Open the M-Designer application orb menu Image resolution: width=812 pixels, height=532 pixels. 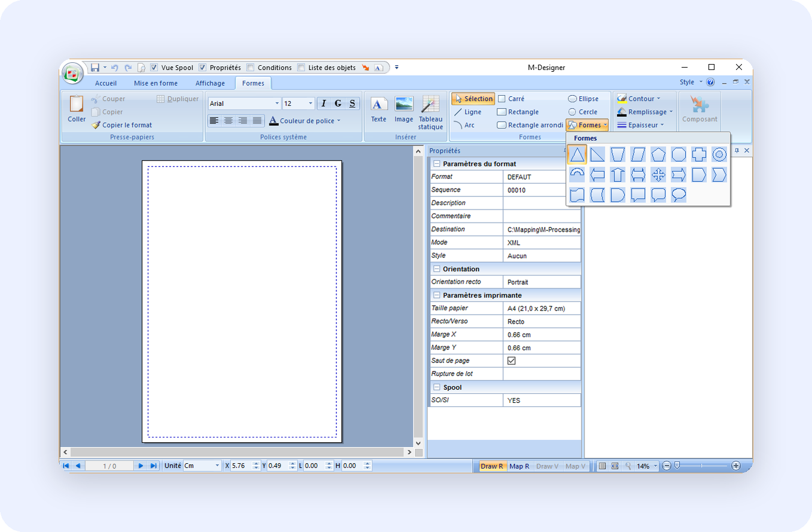(x=73, y=73)
